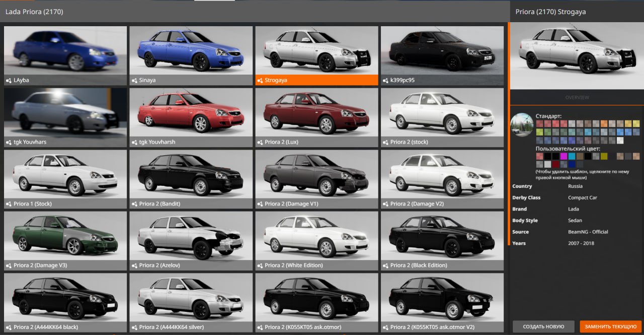
Task: Click the config icon next to Priora 2 (Azelov)
Action: coord(134,265)
